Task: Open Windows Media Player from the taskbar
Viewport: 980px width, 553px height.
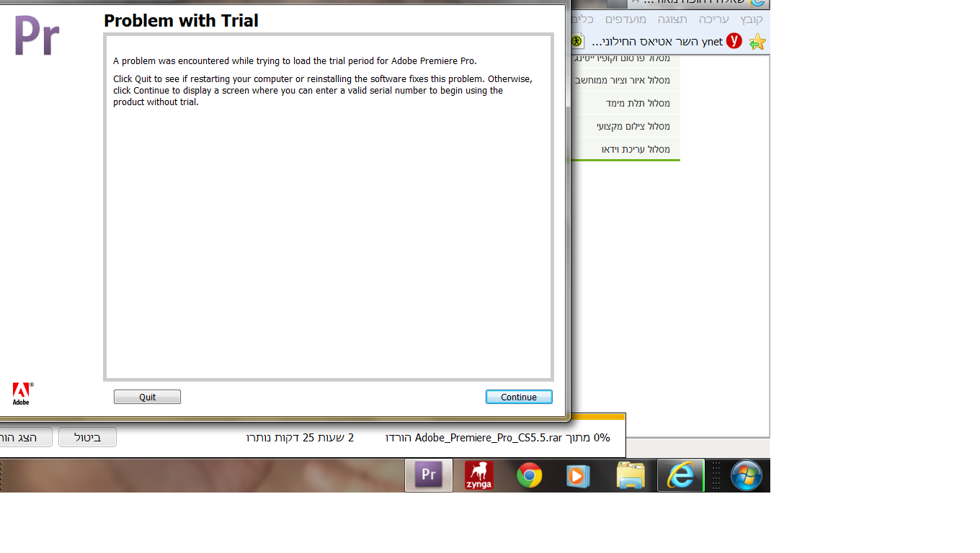Action: [579, 475]
